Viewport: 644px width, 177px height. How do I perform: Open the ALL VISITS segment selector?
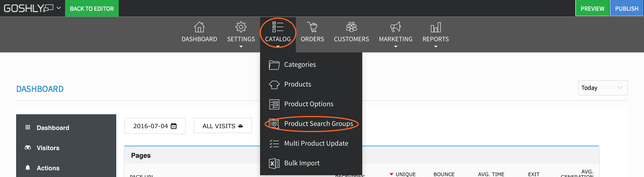[x=222, y=126]
